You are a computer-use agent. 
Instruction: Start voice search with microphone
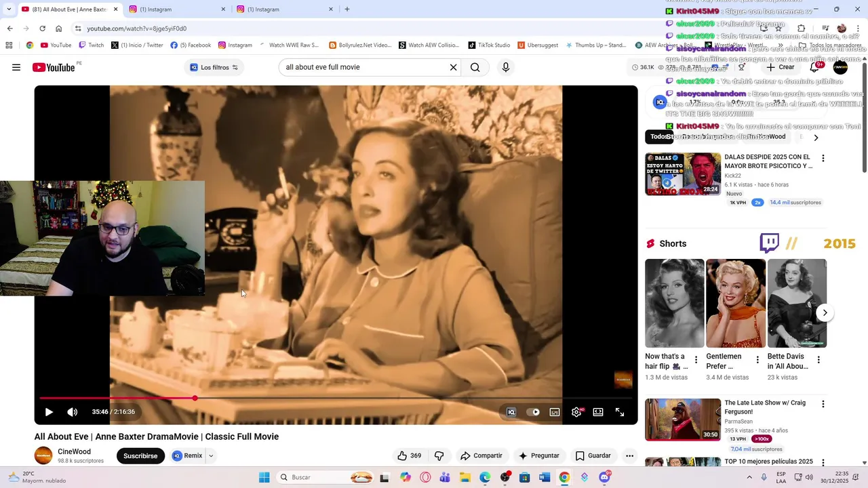pos(505,67)
